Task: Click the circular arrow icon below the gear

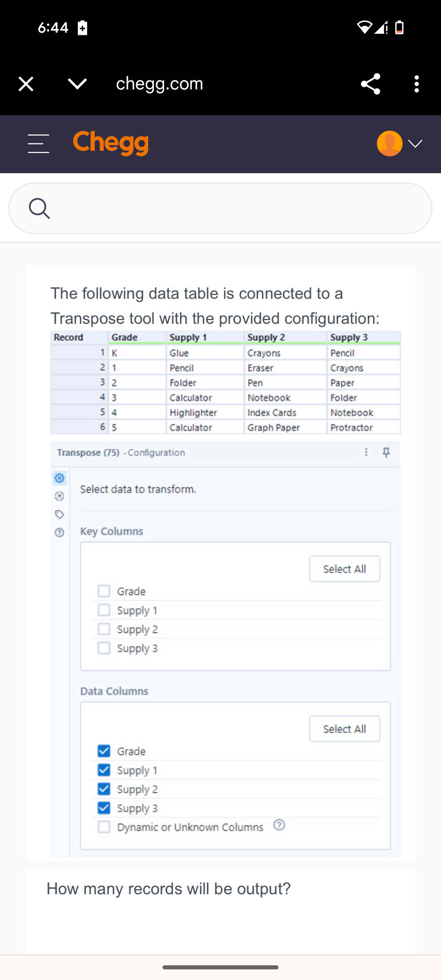Action: coord(59,496)
